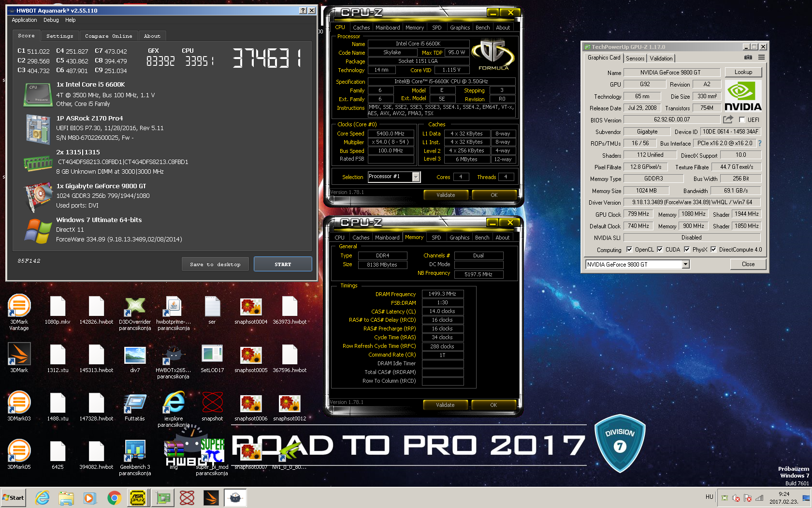
Task: Click the Close button in GPU-Z
Action: tap(748, 264)
